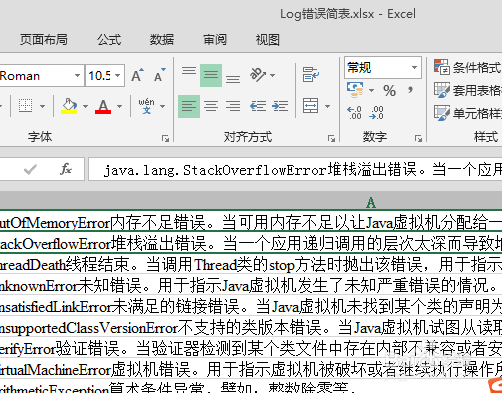
Task: Toggle center horizontal text alignment
Action: (211, 106)
